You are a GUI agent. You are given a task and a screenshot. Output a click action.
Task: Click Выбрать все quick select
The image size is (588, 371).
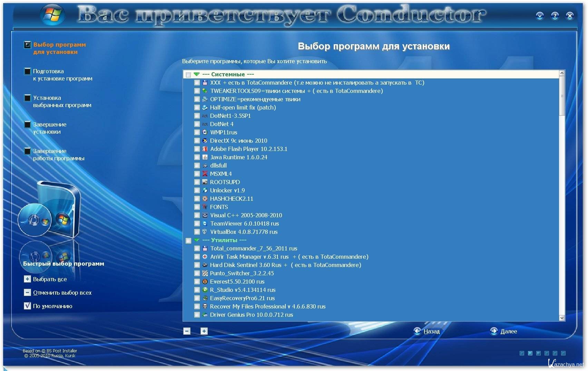coord(46,279)
